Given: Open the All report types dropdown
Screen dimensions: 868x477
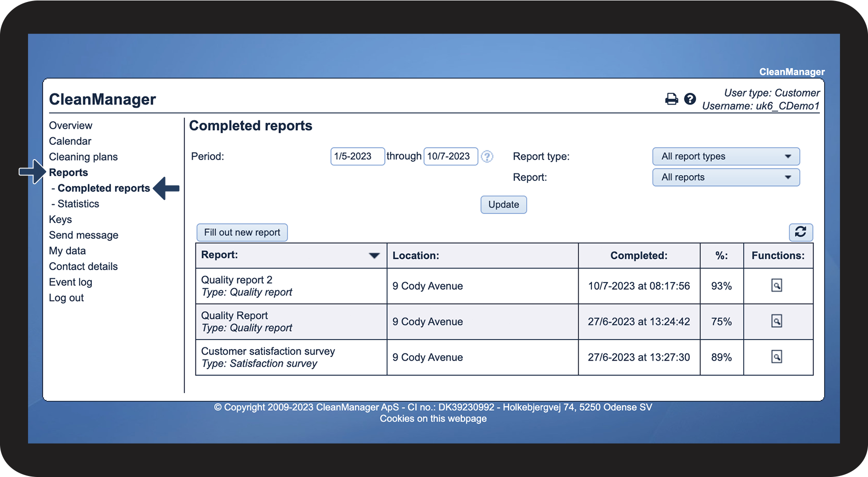Looking at the screenshot, I should (x=726, y=157).
